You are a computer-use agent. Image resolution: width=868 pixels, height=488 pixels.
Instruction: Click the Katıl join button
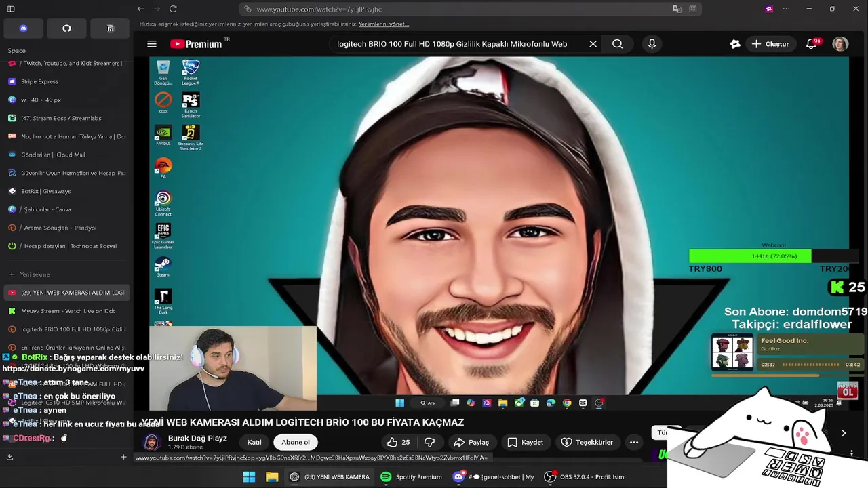point(254,442)
